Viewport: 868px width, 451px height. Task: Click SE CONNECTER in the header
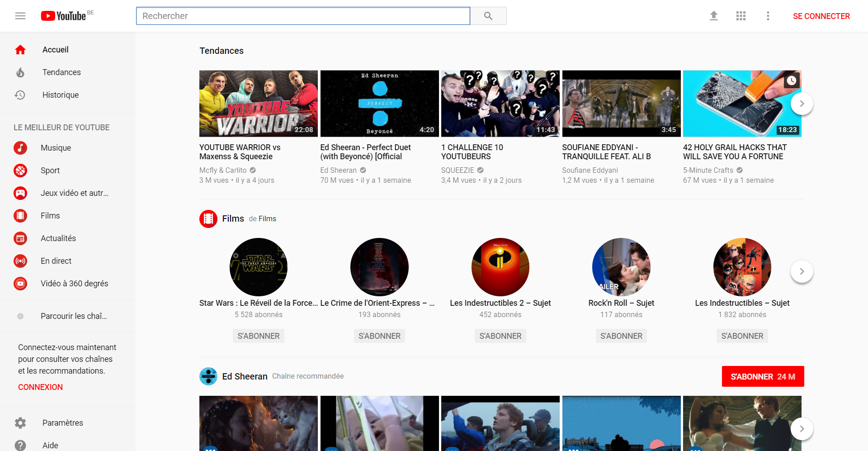click(x=821, y=16)
